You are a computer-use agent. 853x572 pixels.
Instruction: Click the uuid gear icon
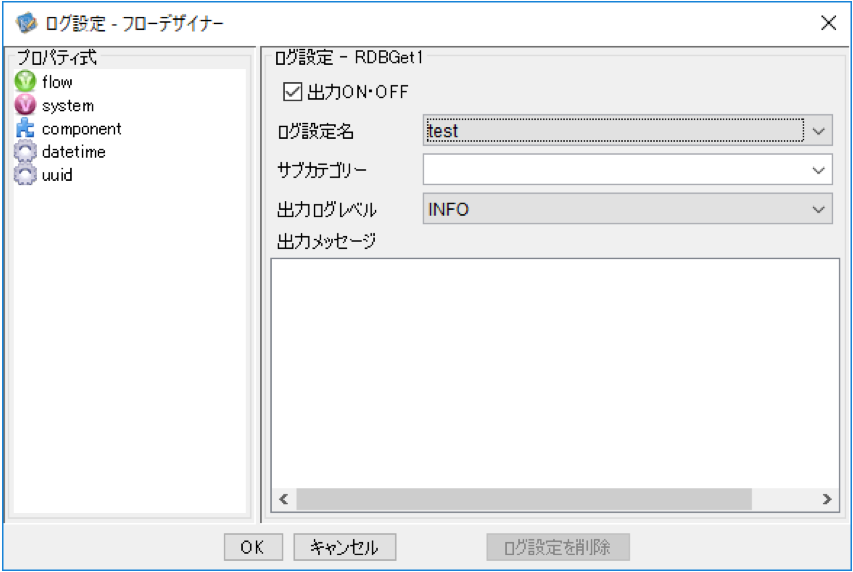pos(25,175)
